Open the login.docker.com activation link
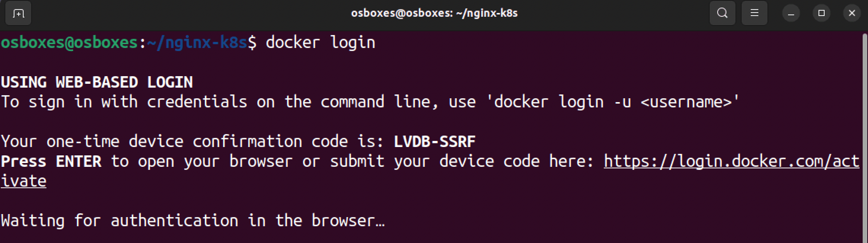 point(731,161)
